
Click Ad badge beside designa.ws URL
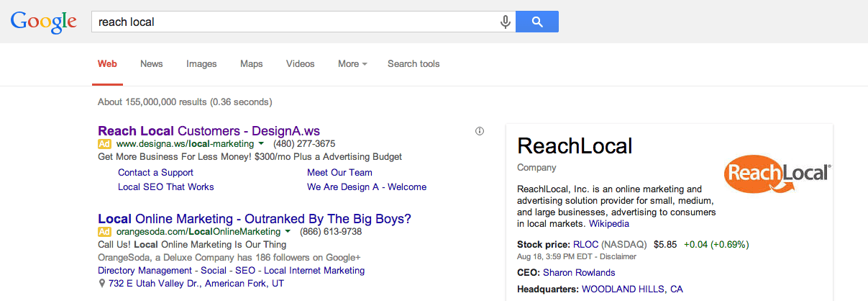104,144
